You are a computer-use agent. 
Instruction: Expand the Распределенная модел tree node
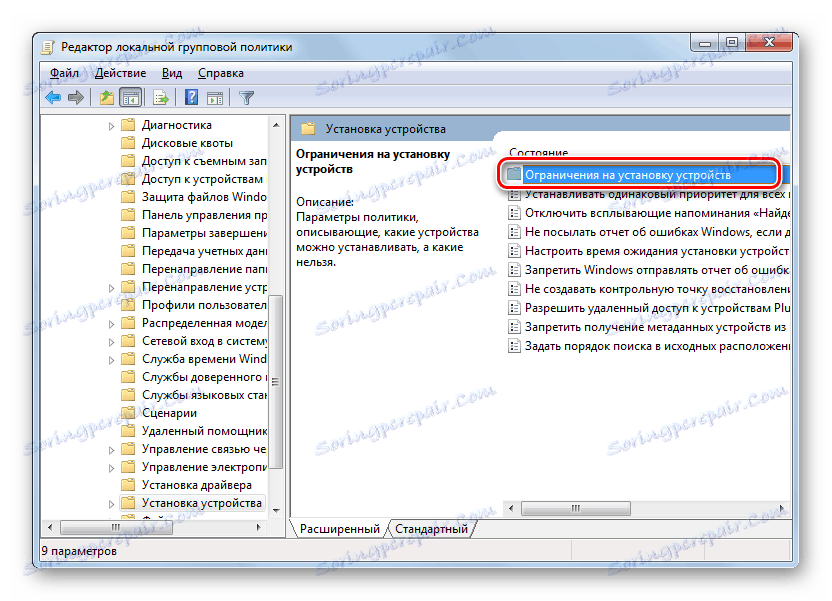pos(111,324)
